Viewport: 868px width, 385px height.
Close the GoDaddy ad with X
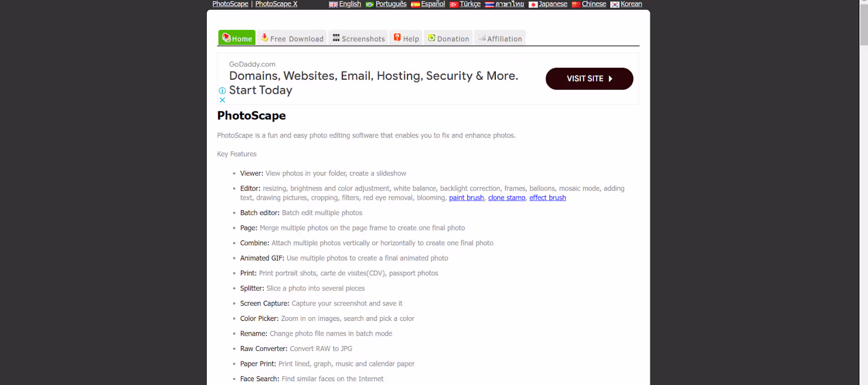click(222, 100)
